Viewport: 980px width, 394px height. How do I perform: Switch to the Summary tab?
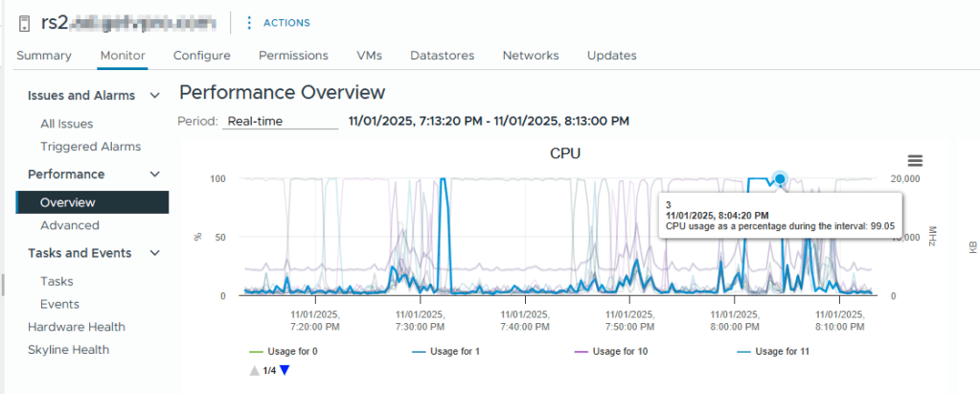44,56
